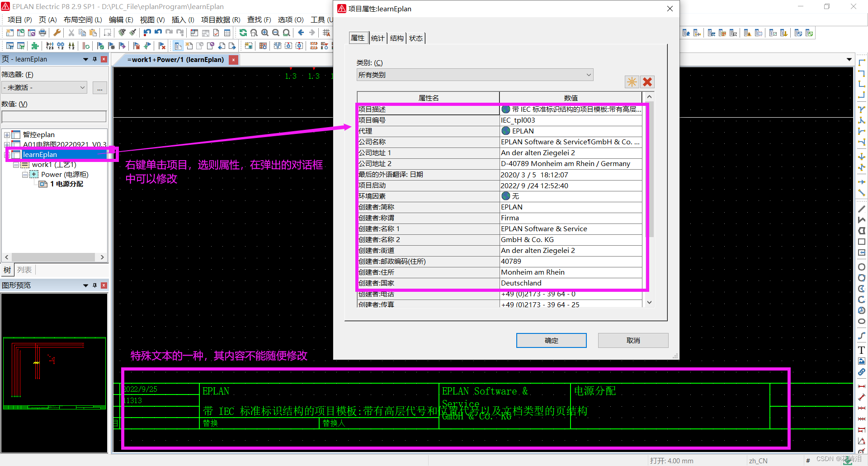Viewport: 868px width, 466px height.
Task: Click the zoom 100% magnifier icon
Action: tap(287, 33)
